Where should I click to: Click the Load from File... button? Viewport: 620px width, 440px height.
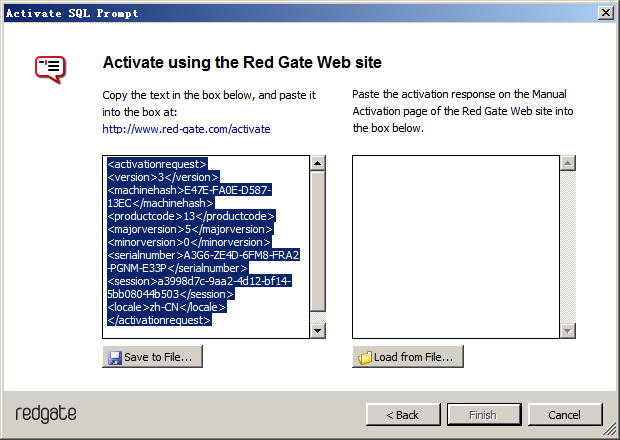click(408, 357)
